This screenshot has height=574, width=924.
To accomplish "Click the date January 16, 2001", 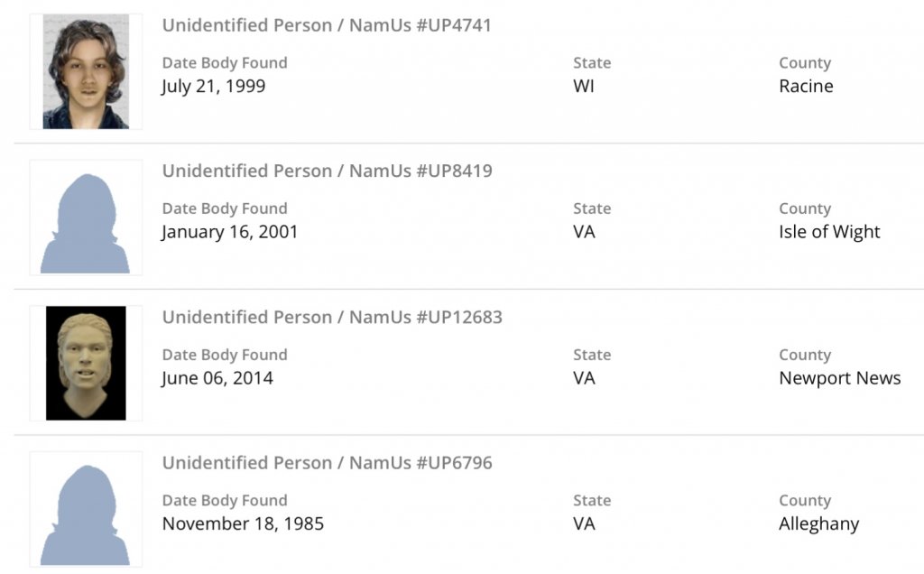I will coord(230,232).
